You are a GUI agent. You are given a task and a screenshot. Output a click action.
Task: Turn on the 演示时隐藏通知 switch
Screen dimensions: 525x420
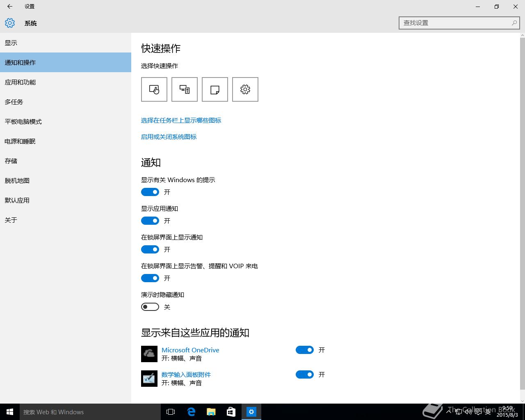(150, 307)
